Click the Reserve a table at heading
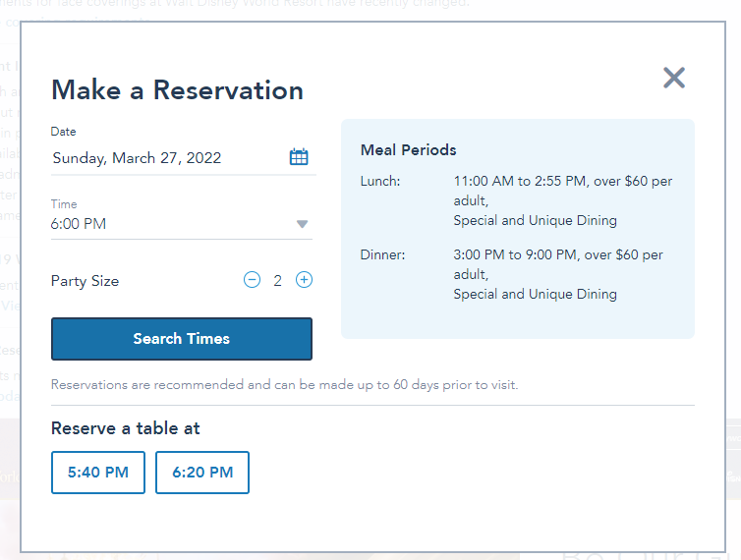The image size is (741, 560). pos(126,428)
